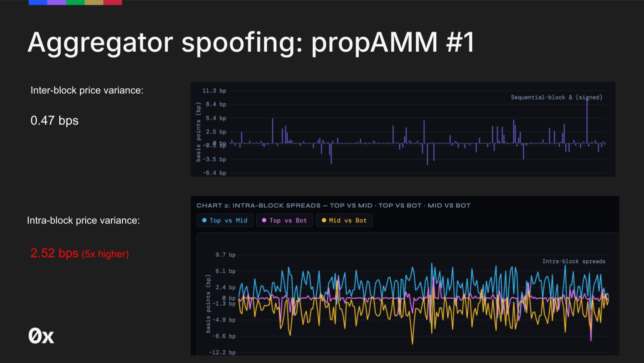Click the tallest purple bar in top chart
Image resolution: width=644 pixels, height=363 pixels.
pyautogui.click(x=587, y=122)
